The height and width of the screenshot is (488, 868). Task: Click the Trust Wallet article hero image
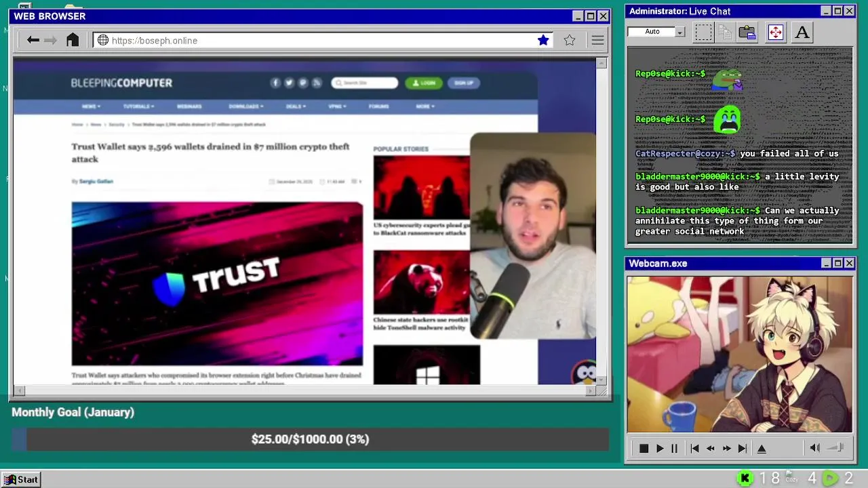tap(217, 283)
